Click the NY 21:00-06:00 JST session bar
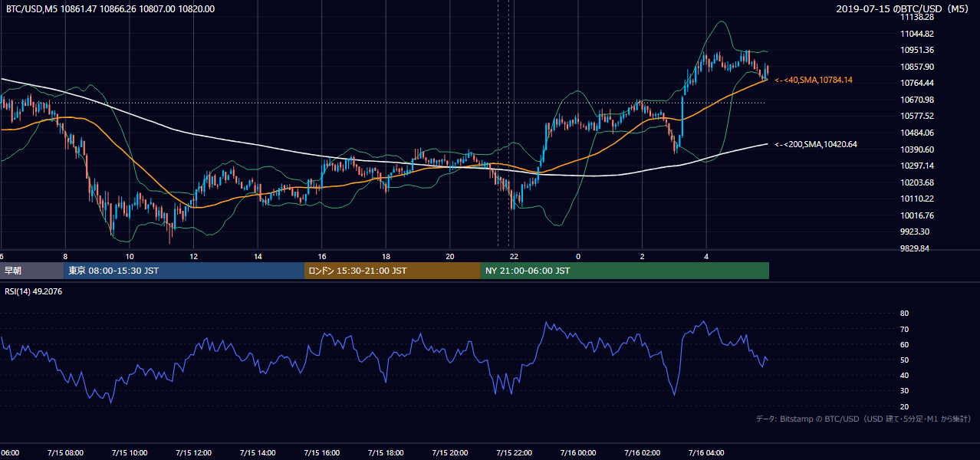Image resolution: width=980 pixels, height=460 pixels. pyautogui.click(x=625, y=271)
